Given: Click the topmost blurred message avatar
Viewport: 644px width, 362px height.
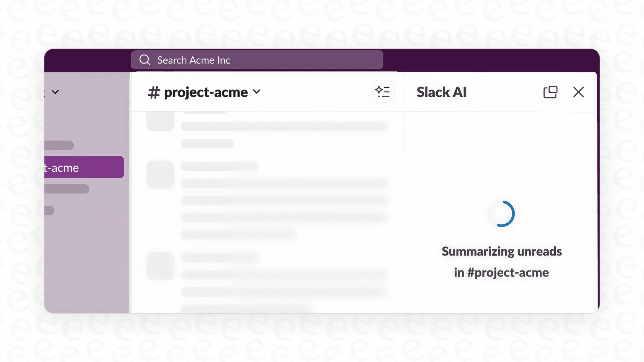Looking at the screenshot, I should click(160, 121).
